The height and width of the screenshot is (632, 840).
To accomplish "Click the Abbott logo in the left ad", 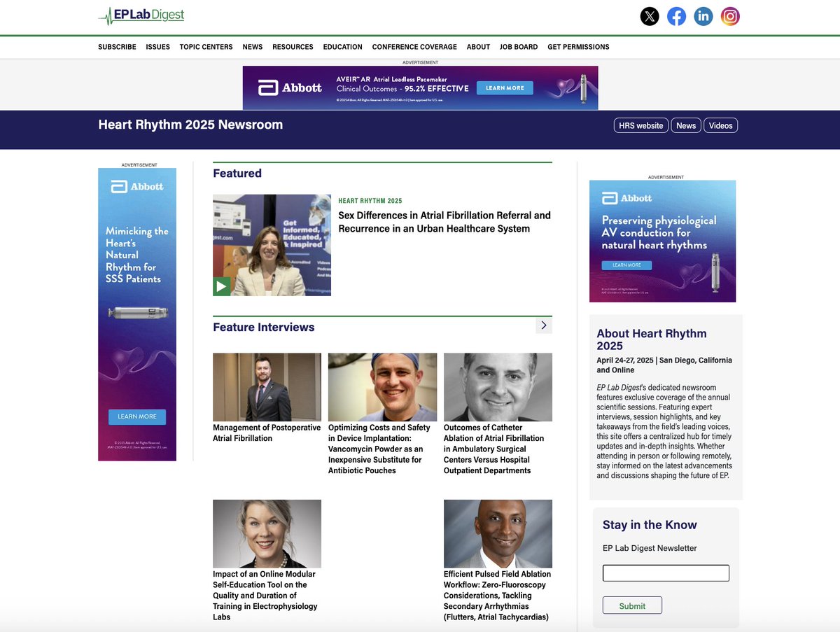I will point(137,186).
